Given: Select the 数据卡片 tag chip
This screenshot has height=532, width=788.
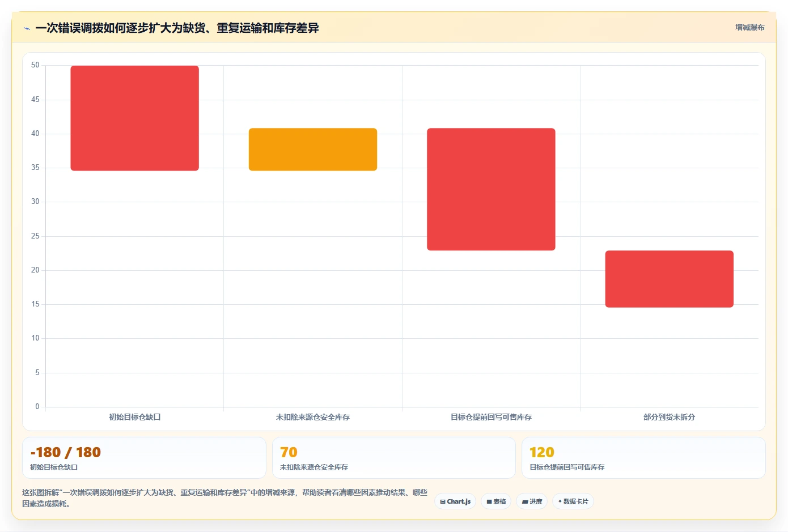Looking at the screenshot, I should tap(573, 501).
